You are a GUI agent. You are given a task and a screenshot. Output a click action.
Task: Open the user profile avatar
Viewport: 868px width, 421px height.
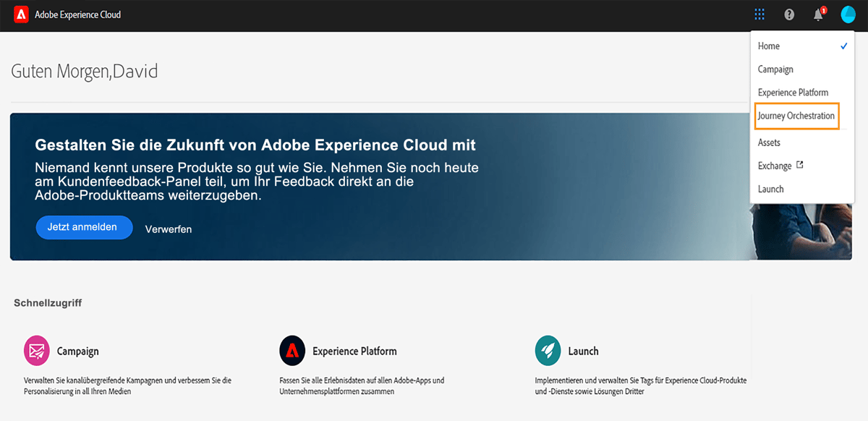coord(848,14)
